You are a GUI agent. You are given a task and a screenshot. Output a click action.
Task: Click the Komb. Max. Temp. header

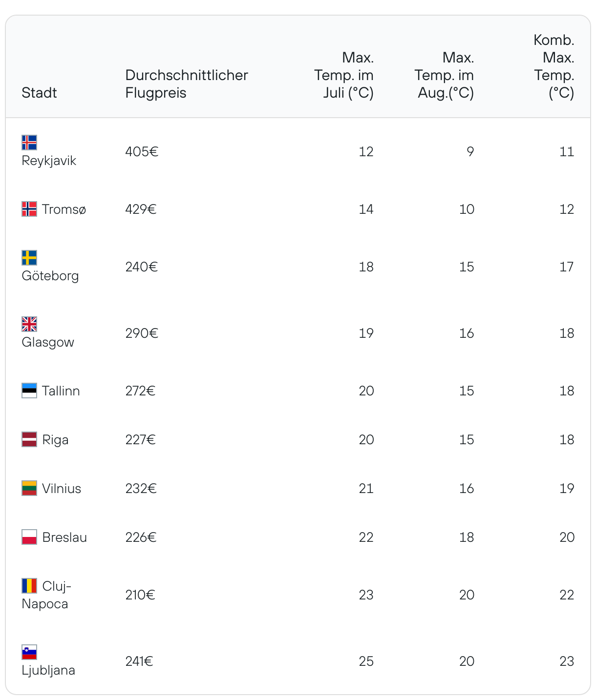[554, 66]
